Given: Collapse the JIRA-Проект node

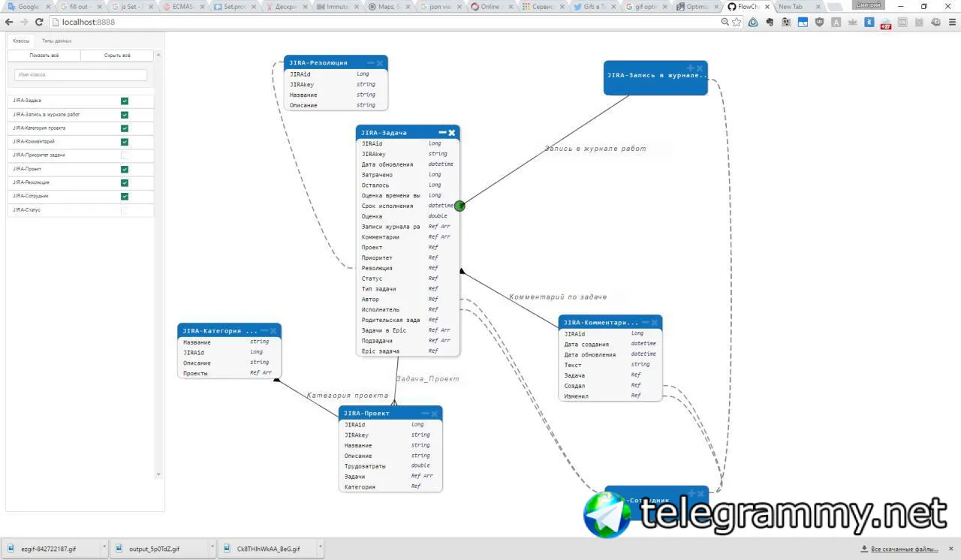Looking at the screenshot, I should 425,413.
